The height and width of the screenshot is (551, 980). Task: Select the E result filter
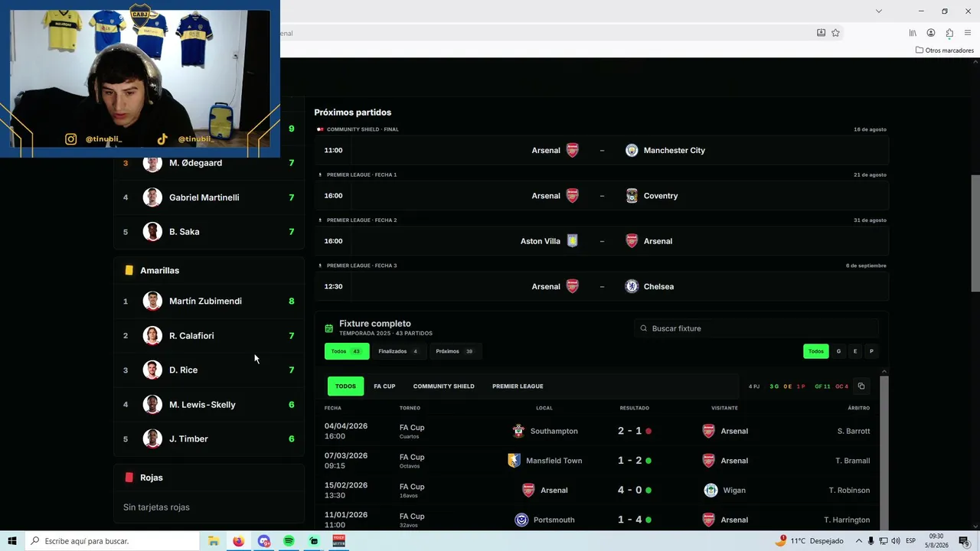click(855, 351)
